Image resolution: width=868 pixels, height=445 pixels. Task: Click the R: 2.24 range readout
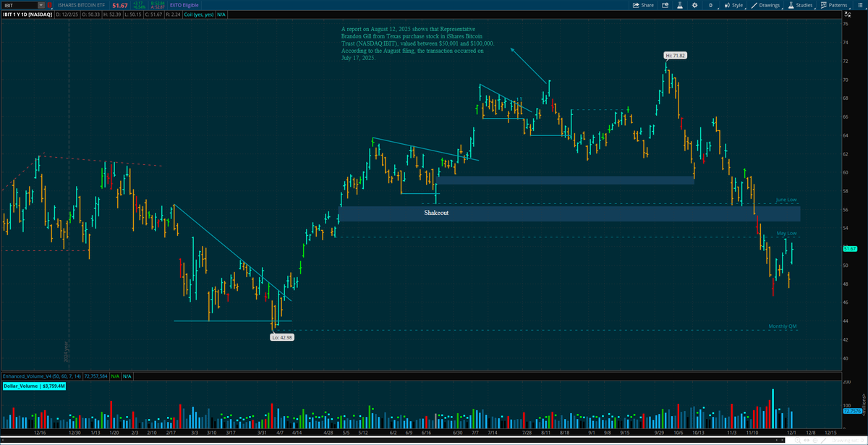click(x=173, y=14)
